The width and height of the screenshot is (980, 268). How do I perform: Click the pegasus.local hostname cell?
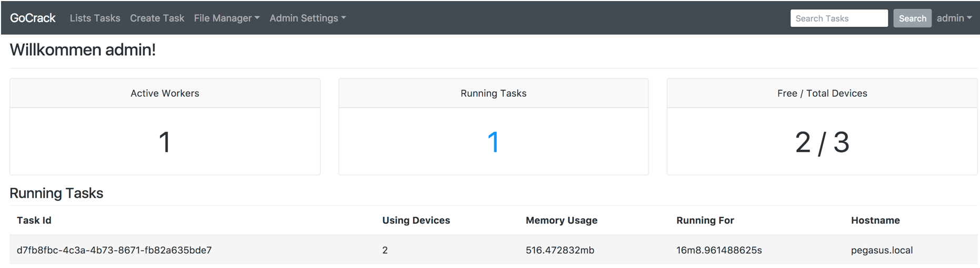pos(882,250)
